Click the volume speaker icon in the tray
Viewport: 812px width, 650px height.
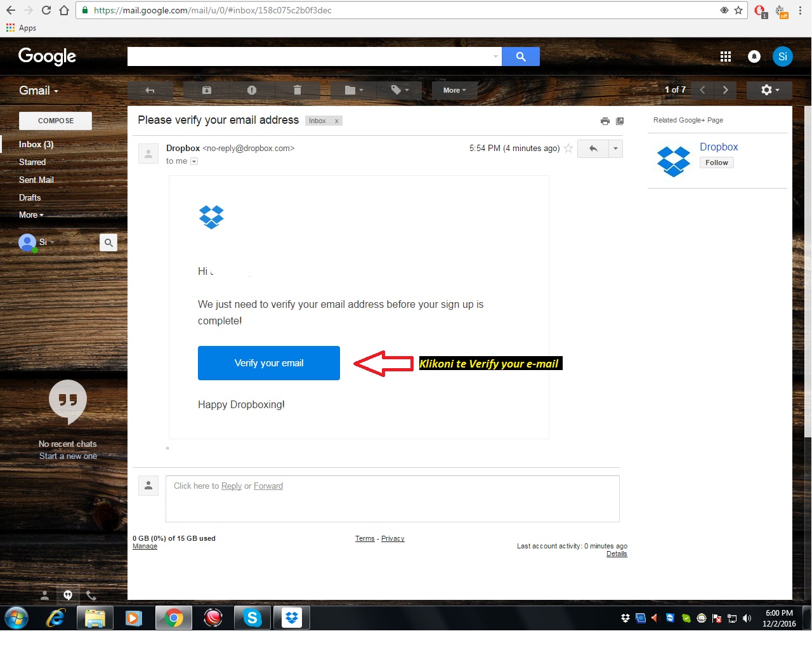tap(747, 618)
